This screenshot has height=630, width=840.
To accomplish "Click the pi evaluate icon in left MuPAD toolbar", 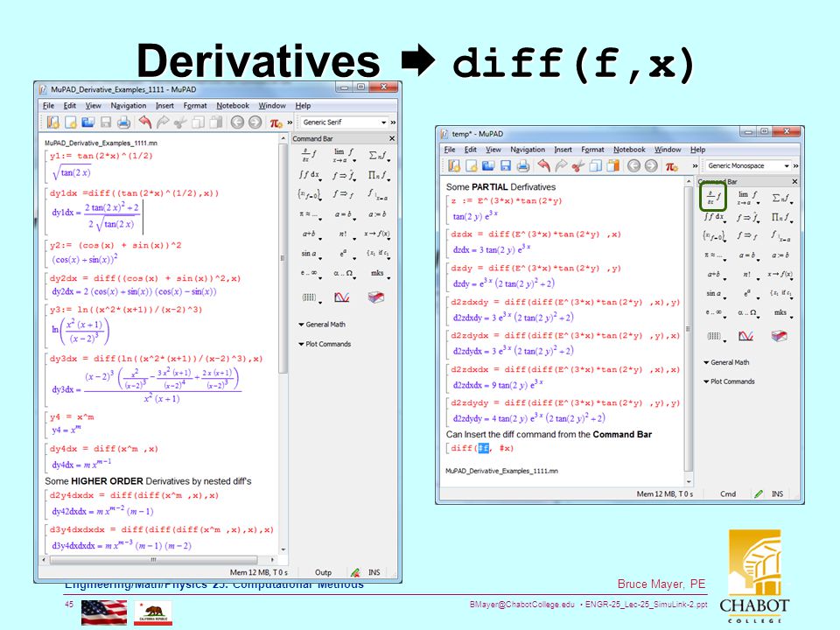I will click(276, 122).
